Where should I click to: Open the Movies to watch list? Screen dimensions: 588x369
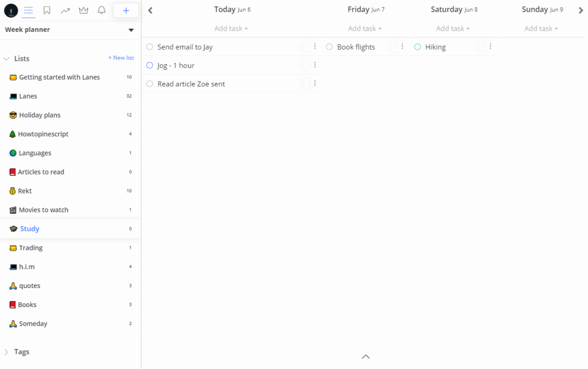click(70, 210)
